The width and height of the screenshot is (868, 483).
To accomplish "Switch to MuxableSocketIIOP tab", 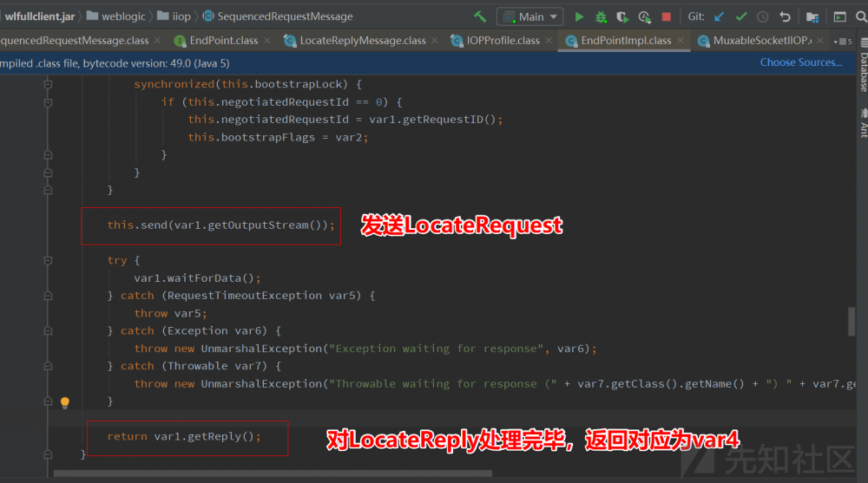I will pyautogui.click(x=761, y=41).
